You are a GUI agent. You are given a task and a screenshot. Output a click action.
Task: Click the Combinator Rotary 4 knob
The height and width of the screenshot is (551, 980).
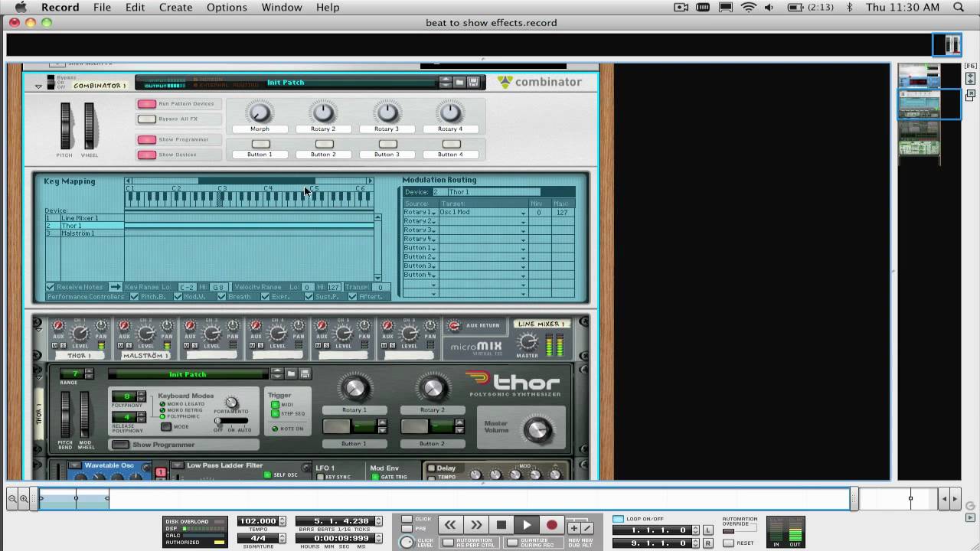point(450,112)
